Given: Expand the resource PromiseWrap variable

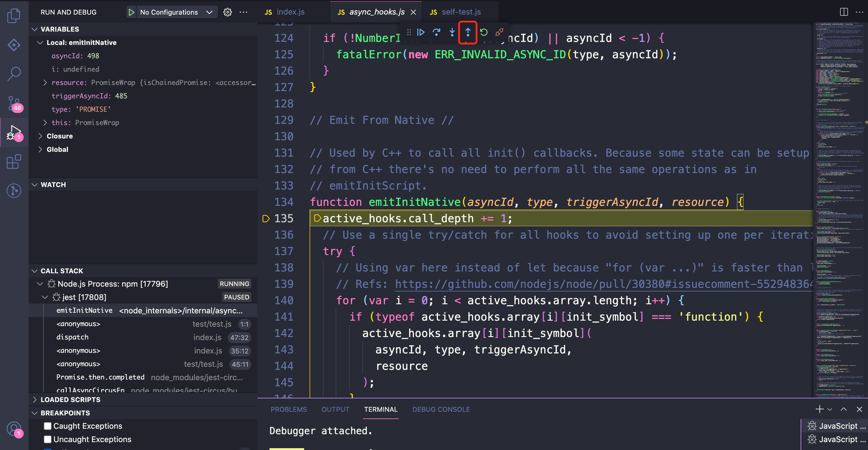Looking at the screenshot, I should [x=45, y=83].
